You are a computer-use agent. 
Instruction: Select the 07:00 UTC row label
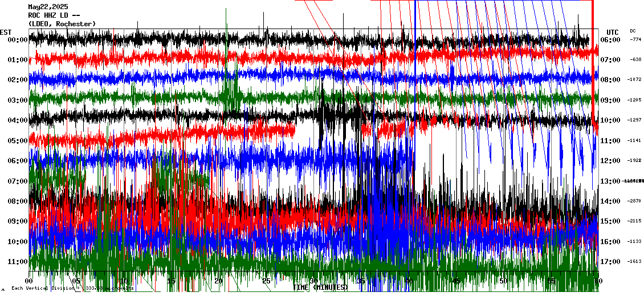pyautogui.click(x=612, y=60)
